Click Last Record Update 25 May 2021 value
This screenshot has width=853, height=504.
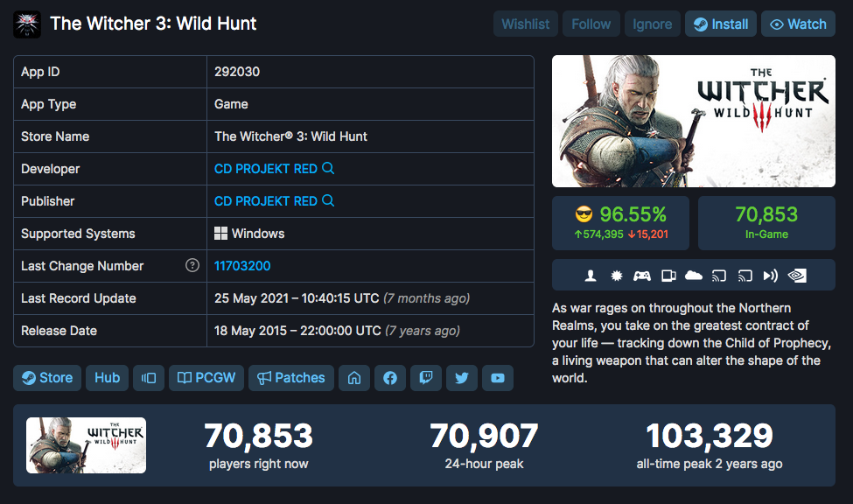(297, 298)
